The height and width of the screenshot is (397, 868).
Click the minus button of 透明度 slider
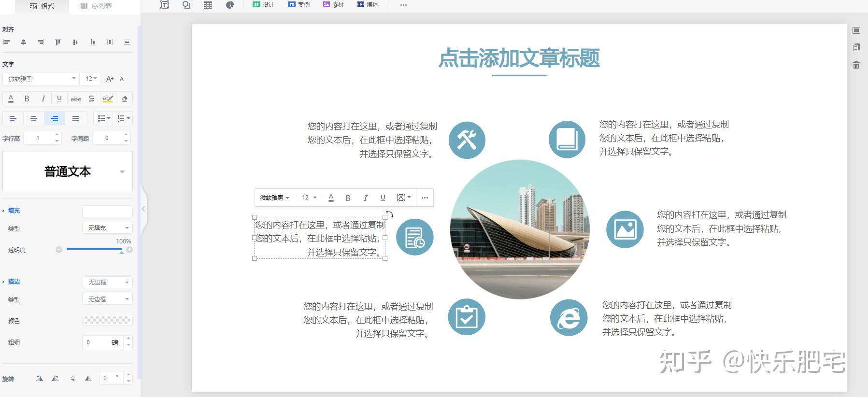(59, 250)
